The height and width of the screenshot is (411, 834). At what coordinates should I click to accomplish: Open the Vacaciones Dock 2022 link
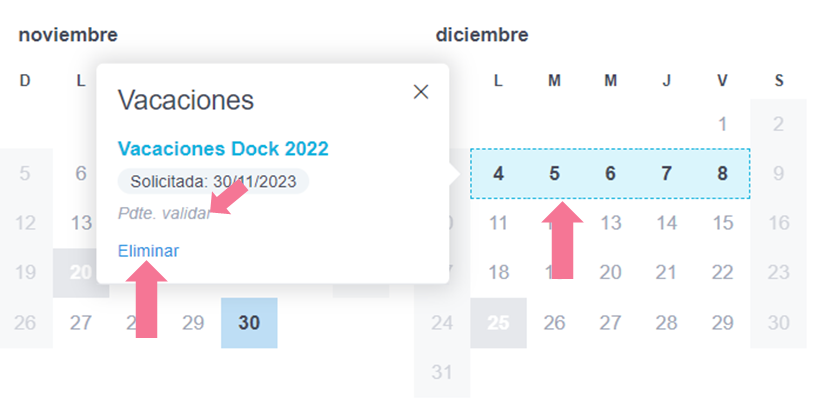pos(223,149)
